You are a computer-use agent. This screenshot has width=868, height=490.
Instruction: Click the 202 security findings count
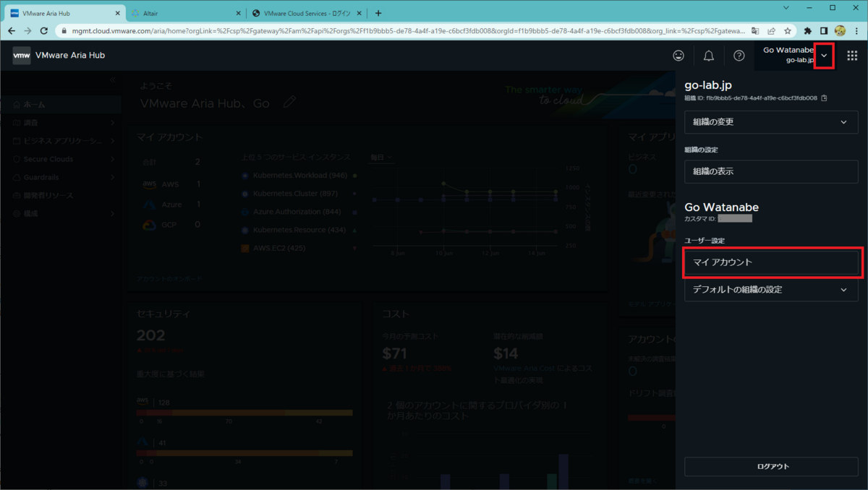[151, 335]
